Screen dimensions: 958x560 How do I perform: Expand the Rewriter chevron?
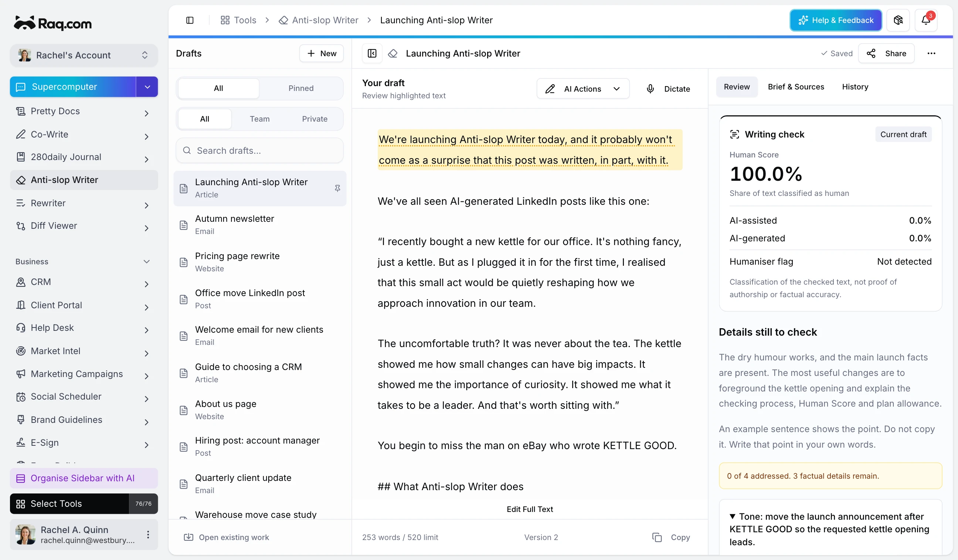click(x=146, y=205)
